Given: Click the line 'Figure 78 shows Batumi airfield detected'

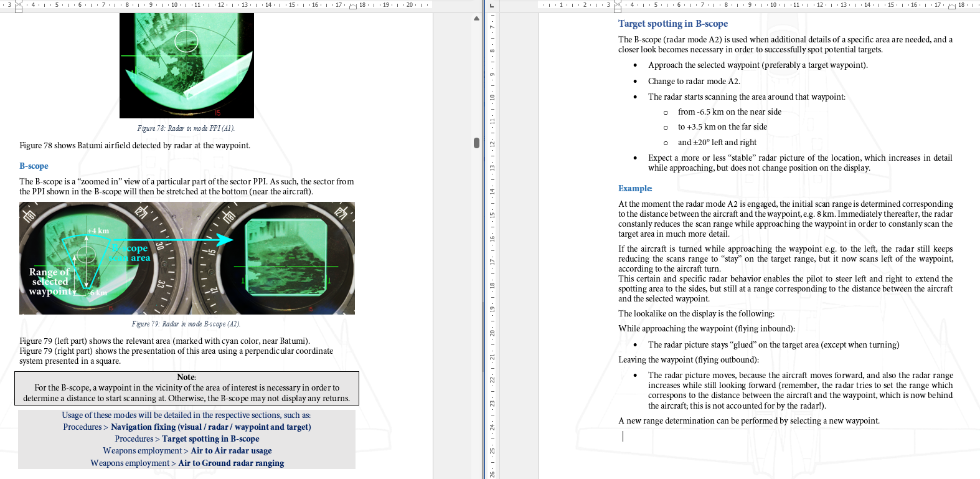Looking at the screenshot, I should tap(134, 145).
